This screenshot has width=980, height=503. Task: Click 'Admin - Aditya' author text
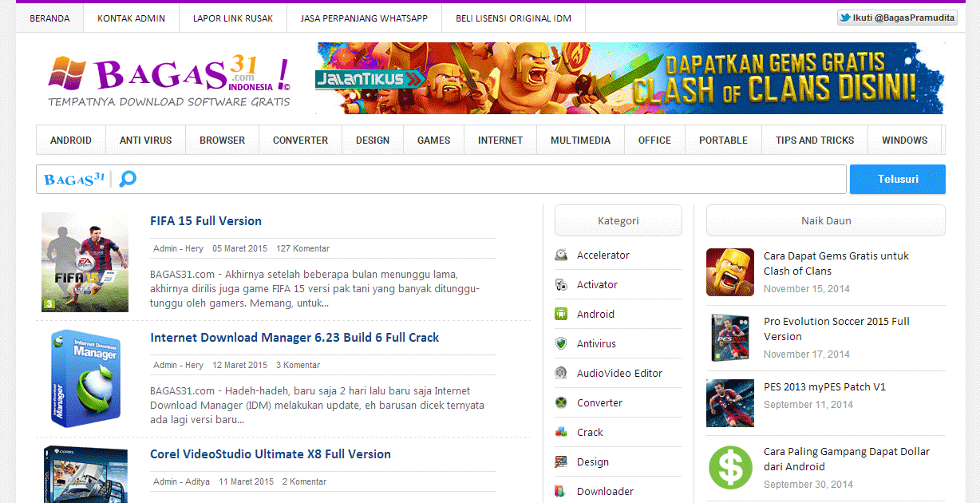[x=181, y=482]
